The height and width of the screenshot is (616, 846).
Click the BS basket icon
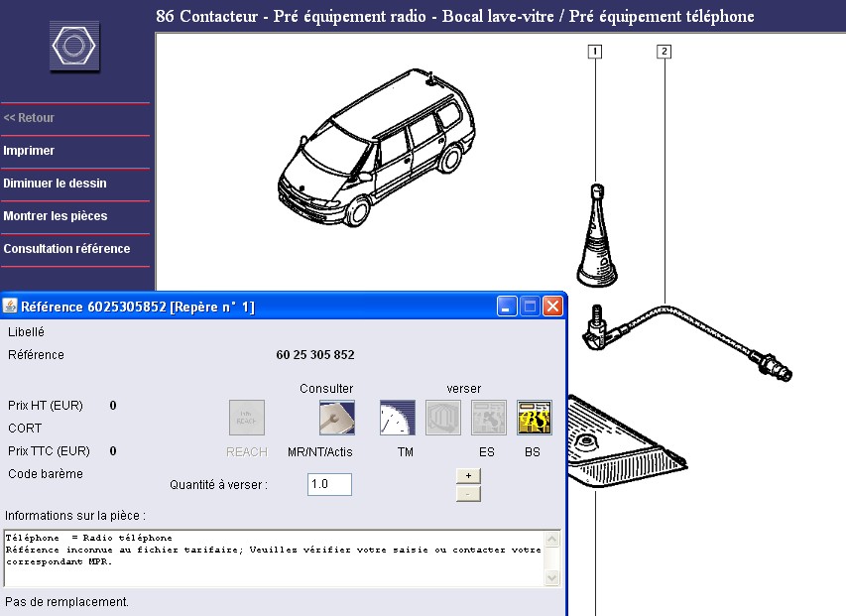pyautogui.click(x=534, y=418)
